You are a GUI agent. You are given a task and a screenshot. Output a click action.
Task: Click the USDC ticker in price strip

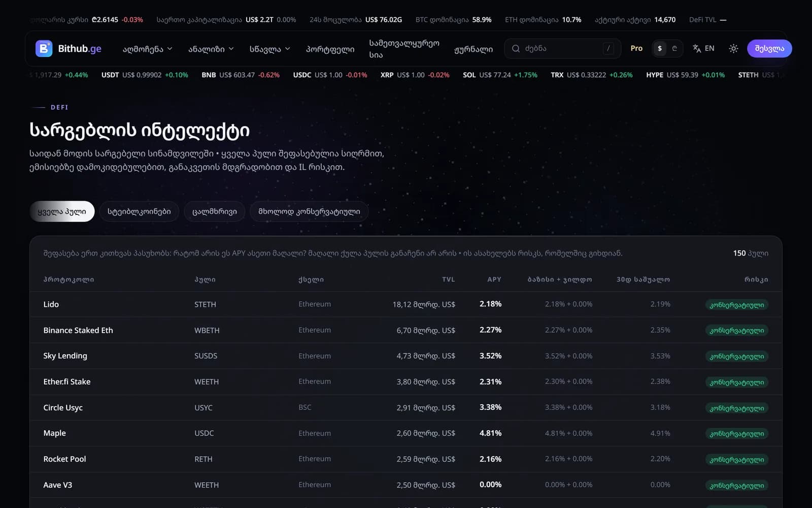point(330,75)
